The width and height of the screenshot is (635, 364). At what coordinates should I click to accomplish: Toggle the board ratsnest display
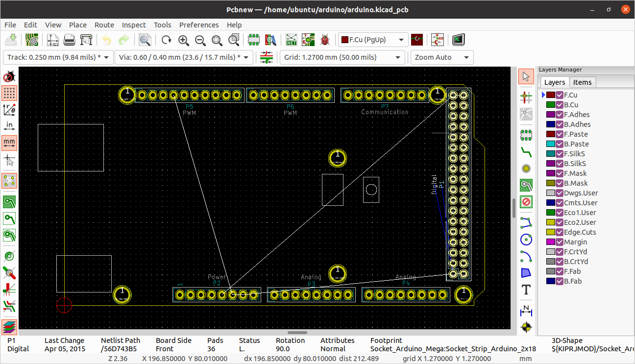9,180
